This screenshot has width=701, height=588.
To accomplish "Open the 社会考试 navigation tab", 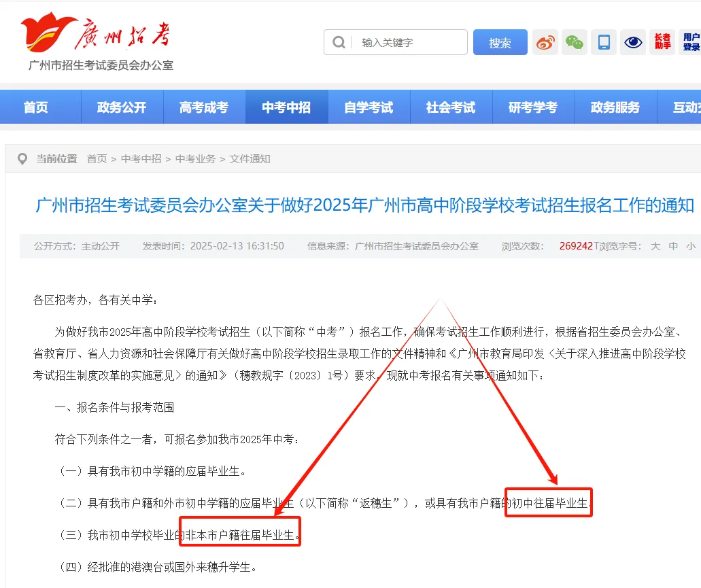I will pos(451,107).
